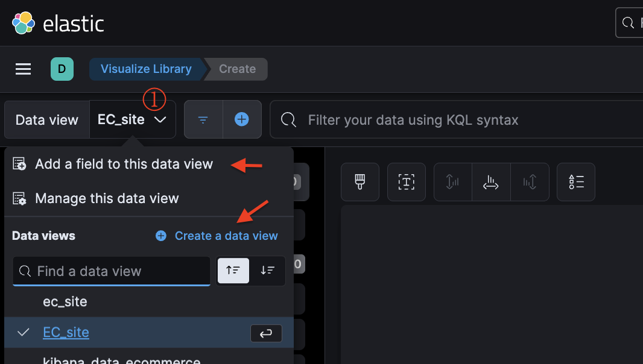Image resolution: width=643 pixels, height=364 pixels.
Task: Open the text labels options icon
Action: 407,182
